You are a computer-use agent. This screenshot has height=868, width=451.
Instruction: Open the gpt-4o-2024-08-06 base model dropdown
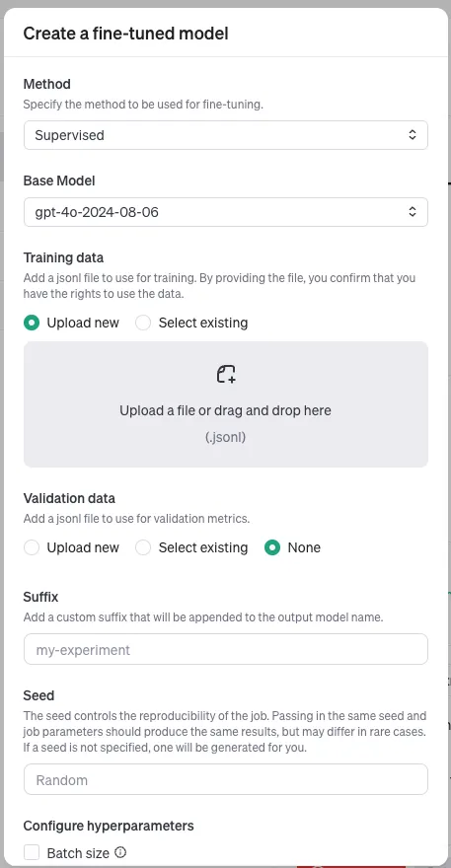point(225,212)
